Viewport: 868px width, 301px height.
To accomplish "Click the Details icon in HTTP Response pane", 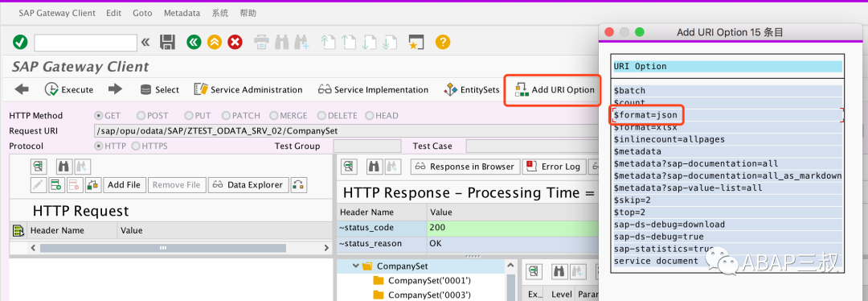I will [349, 167].
